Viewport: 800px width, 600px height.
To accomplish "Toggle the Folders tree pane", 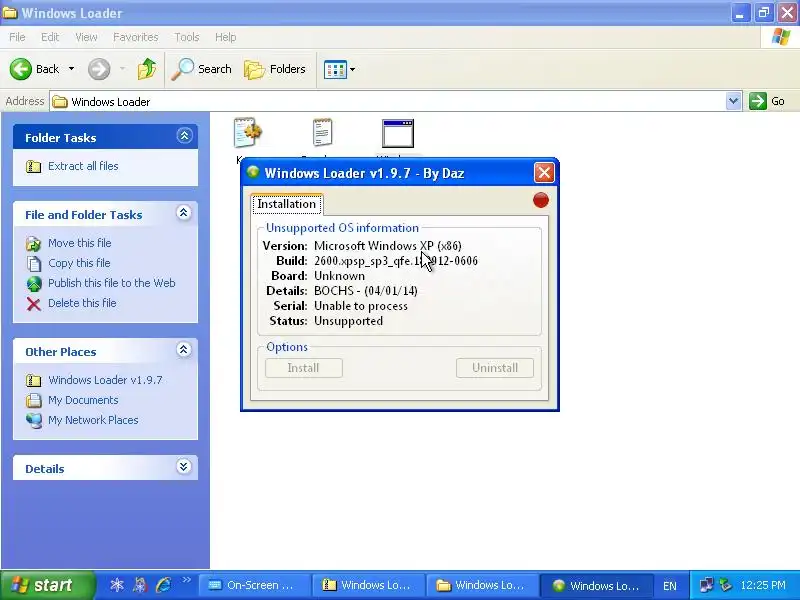I will coord(275,69).
